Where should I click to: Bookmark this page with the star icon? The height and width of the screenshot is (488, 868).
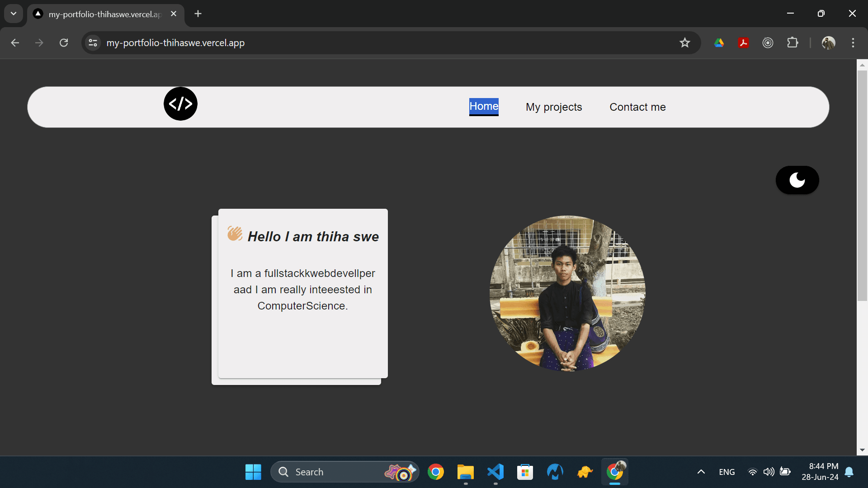click(684, 42)
